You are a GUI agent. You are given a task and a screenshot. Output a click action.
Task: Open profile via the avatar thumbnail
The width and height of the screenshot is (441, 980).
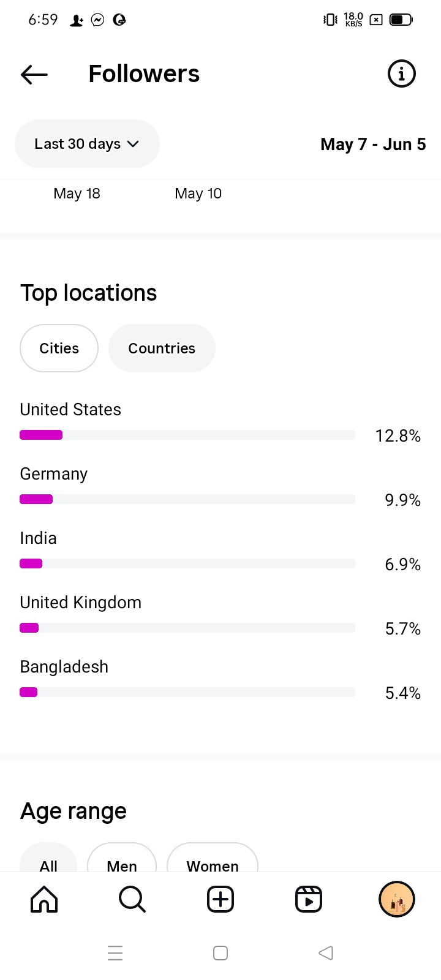397,899
